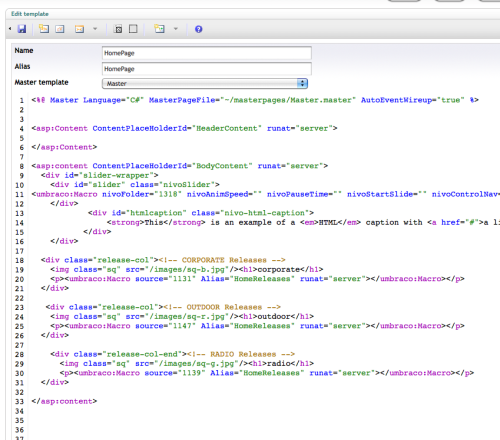Collapse toolbar using the small left arrow
This screenshot has height=440, width=500.
[10, 29]
